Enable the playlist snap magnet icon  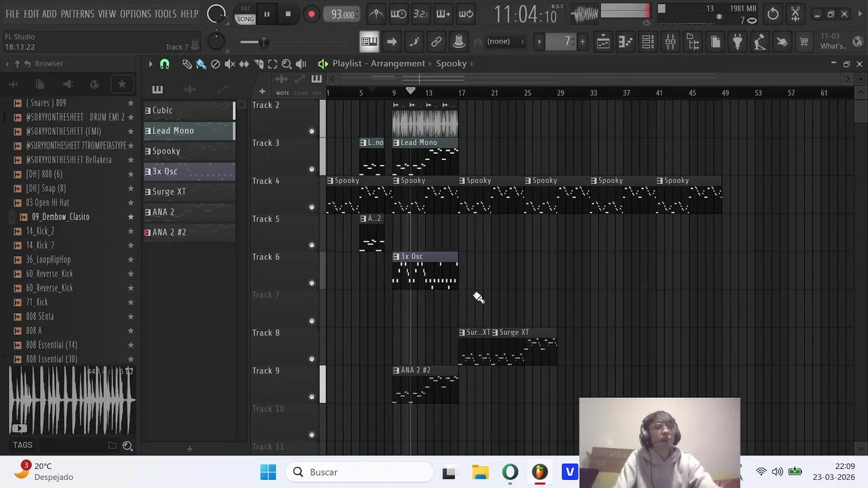pyautogui.click(x=165, y=64)
